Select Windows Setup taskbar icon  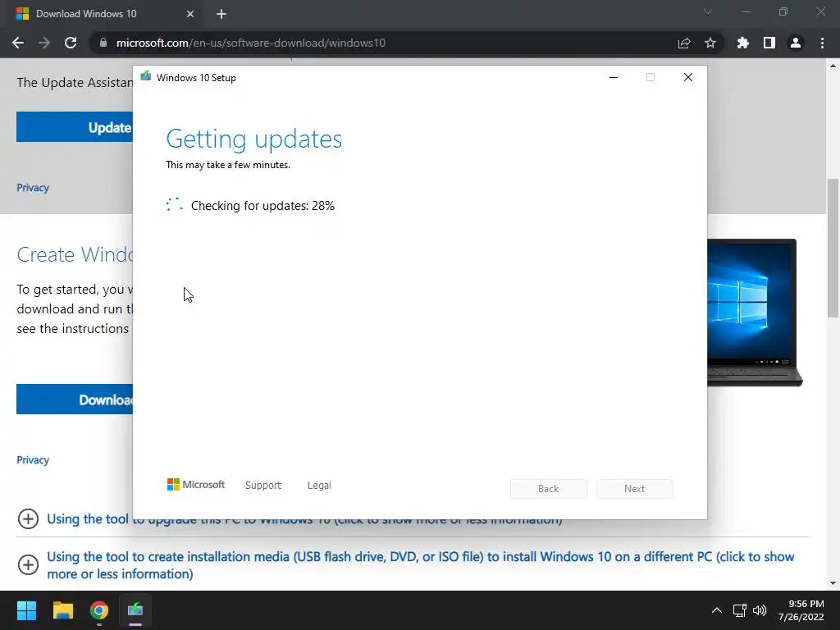click(x=135, y=610)
